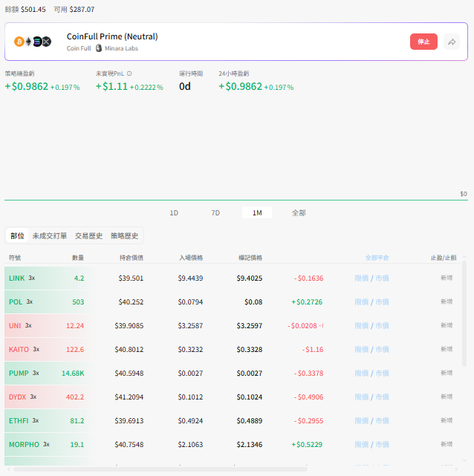Select the 1M chart range
The width and height of the screenshot is (474, 476).
257,213
